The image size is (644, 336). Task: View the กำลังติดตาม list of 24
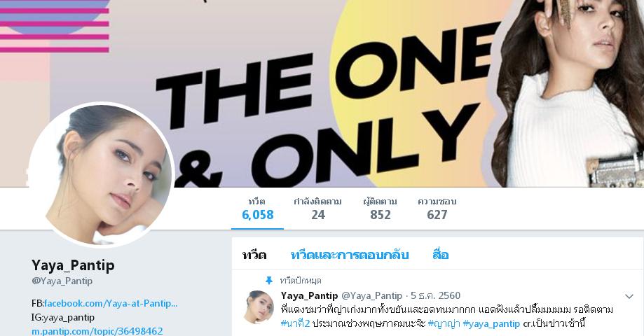coord(318,209)
